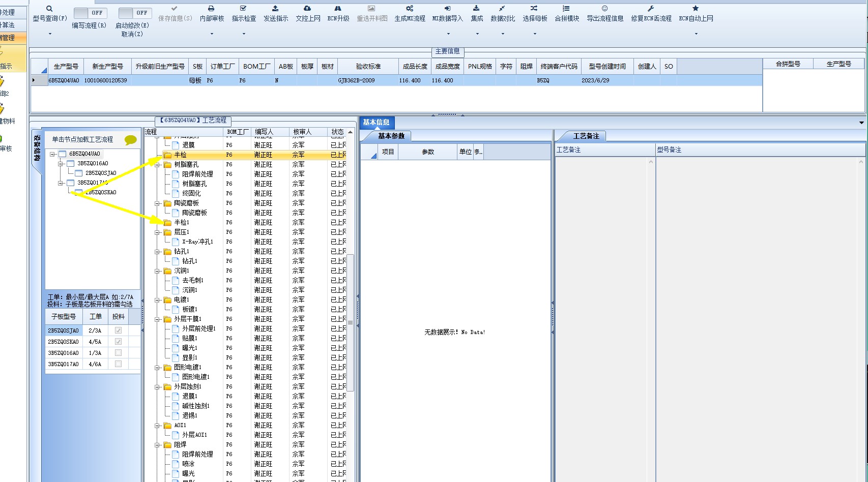The width and height of the screenshot is (868, 482).
Task: Click the 内部审核 printer icon
Action: click(x=211, y=9)
